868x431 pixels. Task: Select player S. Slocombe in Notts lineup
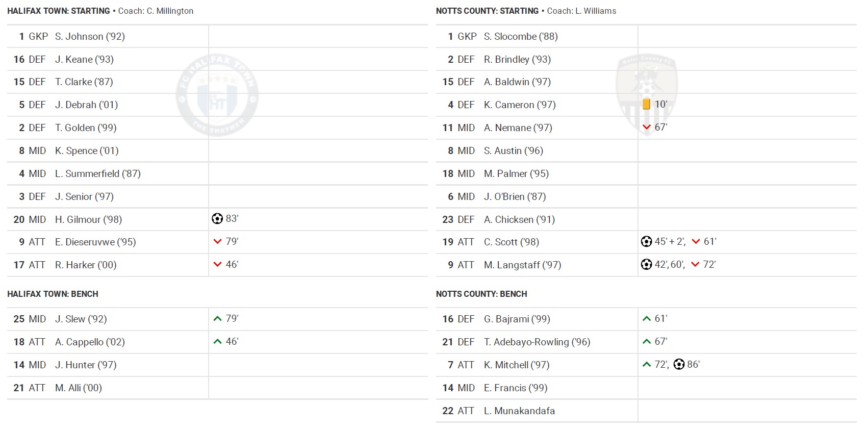tap(521, 37)
